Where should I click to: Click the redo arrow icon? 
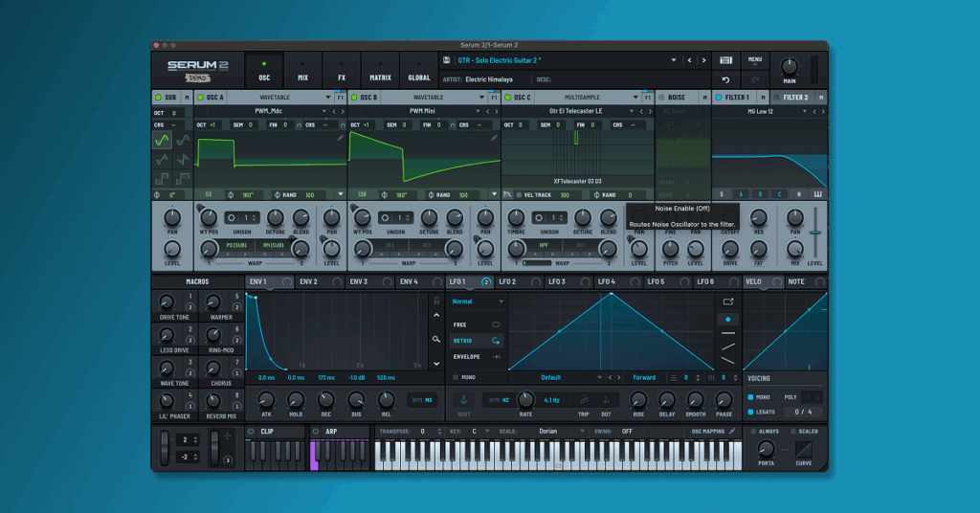point(755,80)
